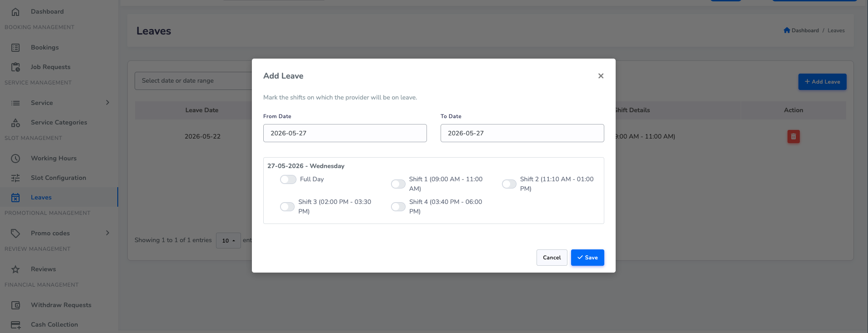Follow the Dashboard breadcrumb link
This screenshot has height=333, width=868.
(805, 30)
